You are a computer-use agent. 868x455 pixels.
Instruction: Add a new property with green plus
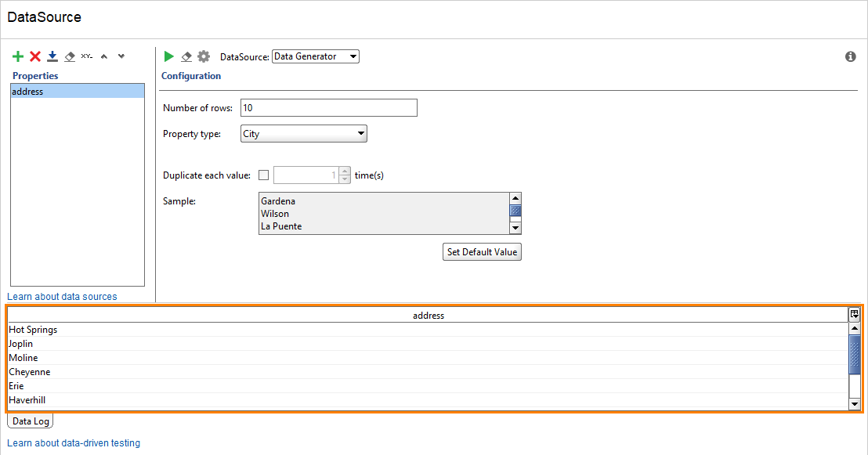tap(18, 56)
